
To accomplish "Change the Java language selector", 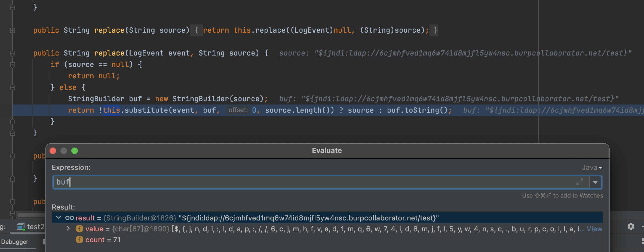I will point(592,167).
